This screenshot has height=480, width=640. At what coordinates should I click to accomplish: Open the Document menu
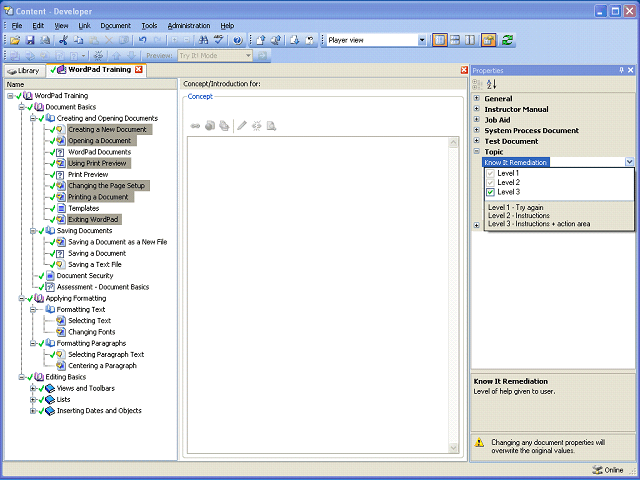pos(116,26)
